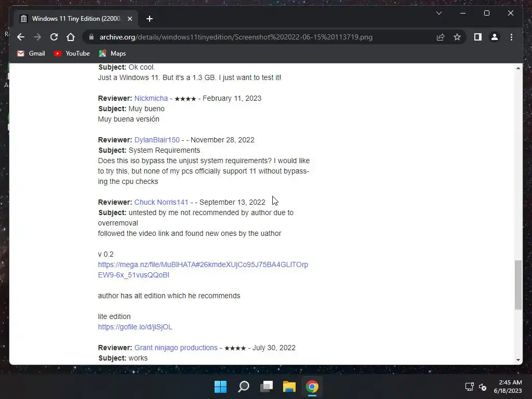532x399 pixels.
Task: Open File Explorer from taskbar
Action: point(289,387)
